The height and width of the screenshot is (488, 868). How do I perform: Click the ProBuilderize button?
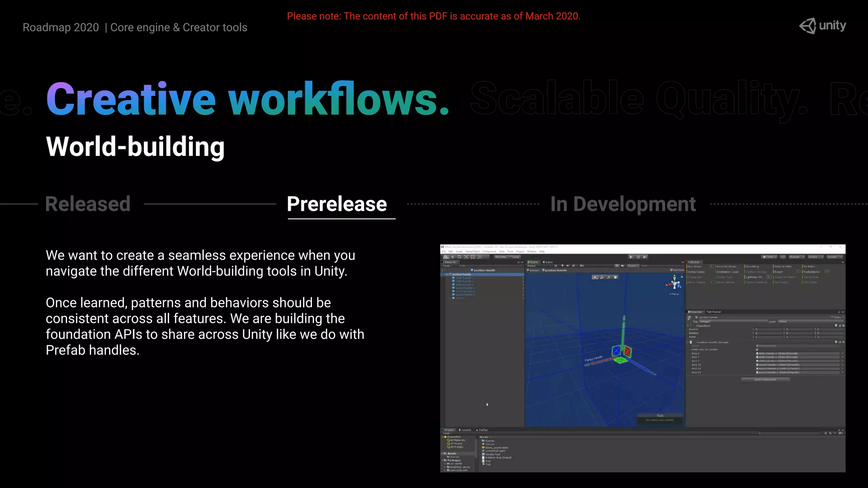(812, 272)
